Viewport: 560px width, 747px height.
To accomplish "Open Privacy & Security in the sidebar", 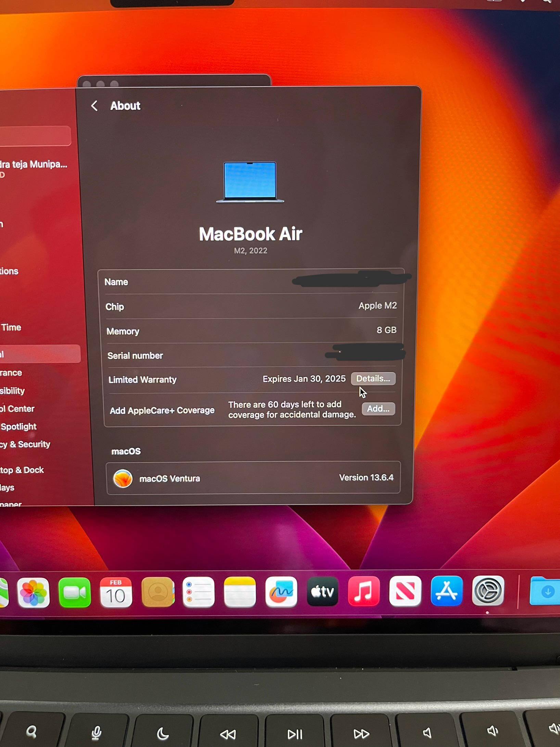I will tap(26, 445).
